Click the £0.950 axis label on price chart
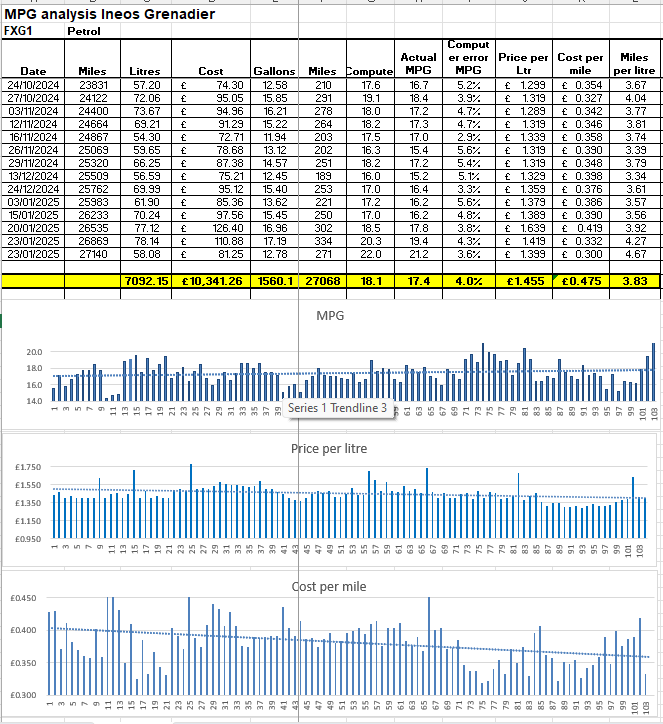The width and height of the screenshot is (663, 724). pyautogui.click(x=28, y=539)
